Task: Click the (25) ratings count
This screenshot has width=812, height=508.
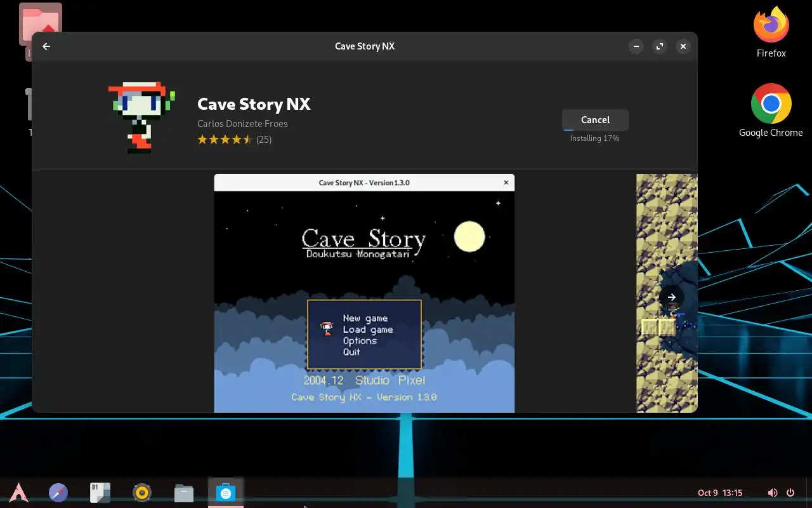Action: point(264,140)
